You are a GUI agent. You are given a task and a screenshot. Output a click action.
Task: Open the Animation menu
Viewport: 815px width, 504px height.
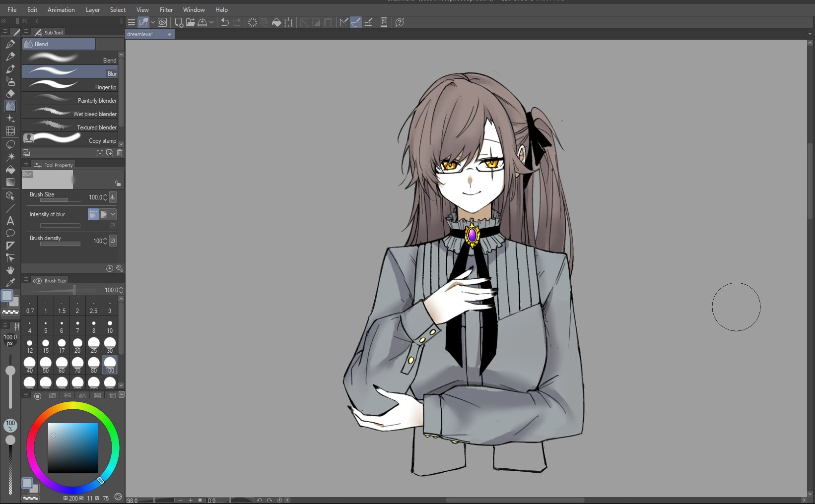tap(61, 9)
